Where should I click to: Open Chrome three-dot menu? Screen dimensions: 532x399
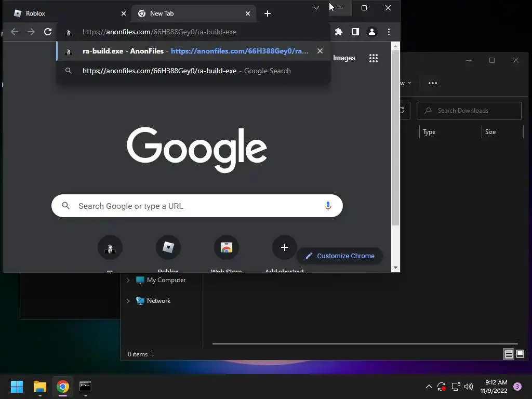pos(389,32)
